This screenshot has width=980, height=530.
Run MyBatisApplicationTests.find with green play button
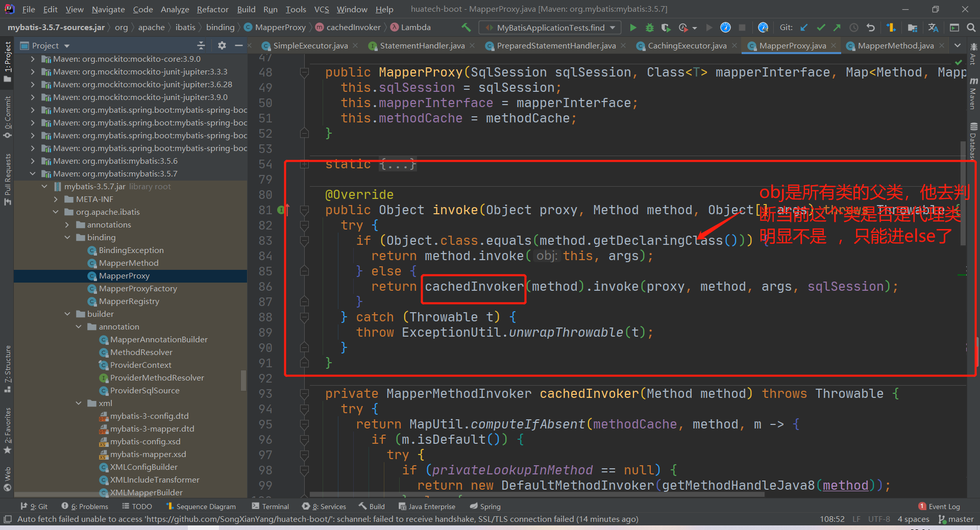coord(633,28)
